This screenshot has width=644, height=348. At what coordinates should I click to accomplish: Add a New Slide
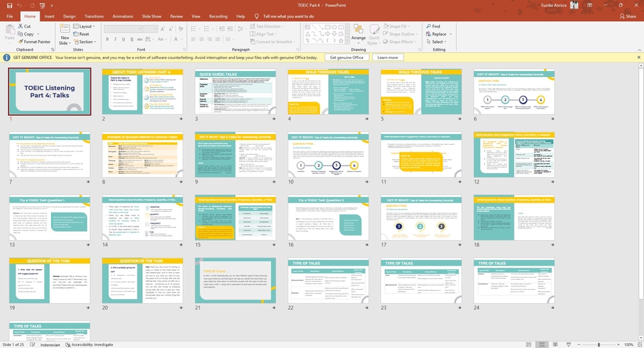[x=64, y=34]
